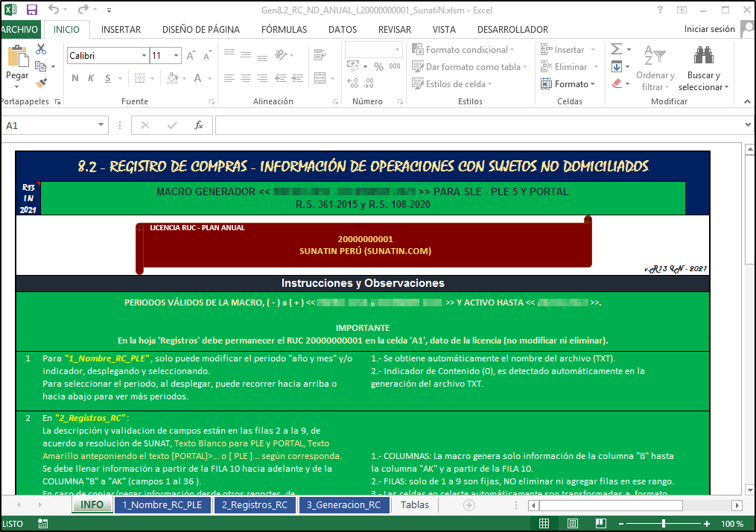Viewport: 756px width, 532px height.
Task: Click the zoom slider handle
Action: click(663, 524)
